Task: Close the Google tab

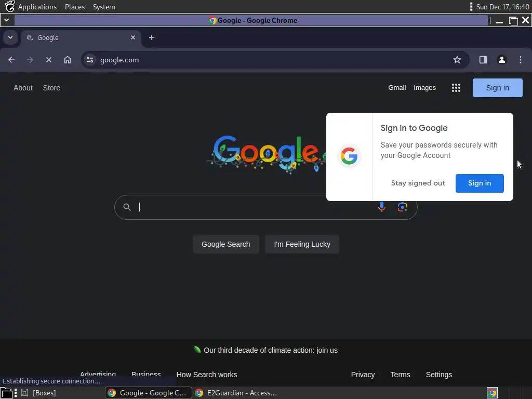Action: [x=133, y=37]
